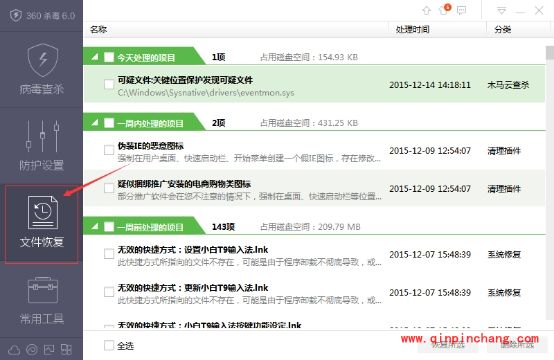Screen dimensions: 554x360
Task: Enable the 全选 checkbox
Action: coord(109,345)
